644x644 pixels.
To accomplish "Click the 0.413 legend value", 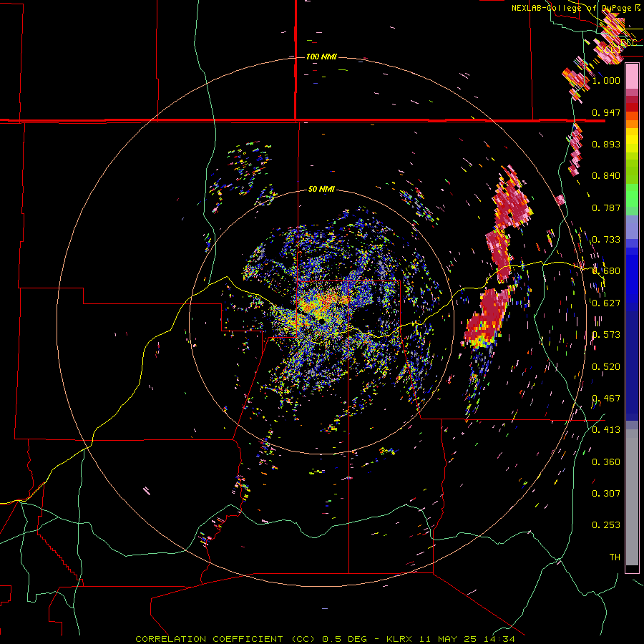I will pyautogui.click(x=606, y=430).
